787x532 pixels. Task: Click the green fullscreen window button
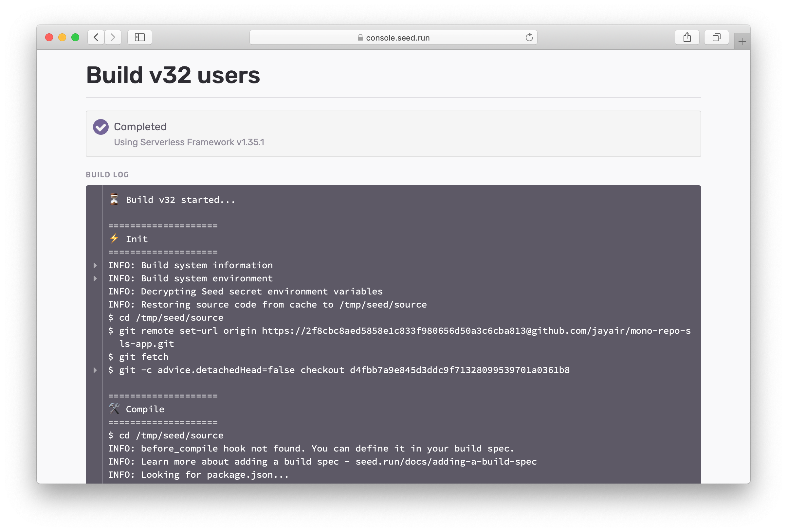coord(75,37)
